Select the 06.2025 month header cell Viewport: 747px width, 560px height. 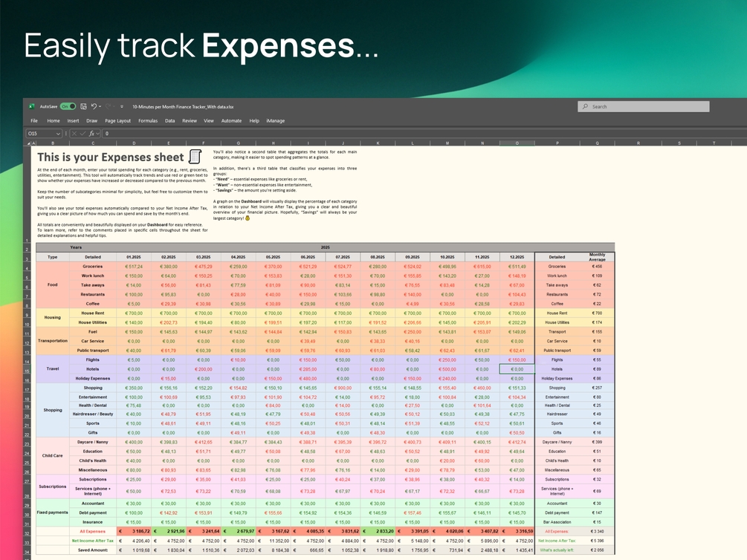point(308,257)
